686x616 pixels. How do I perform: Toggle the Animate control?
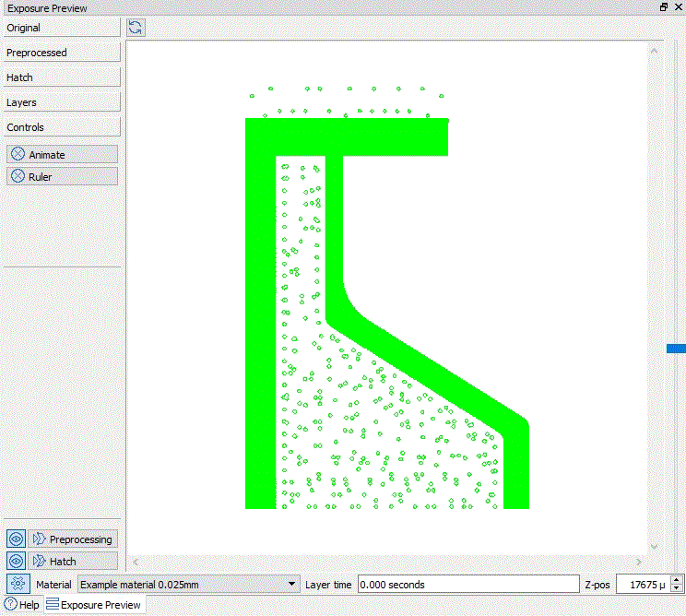pos(62,154)
